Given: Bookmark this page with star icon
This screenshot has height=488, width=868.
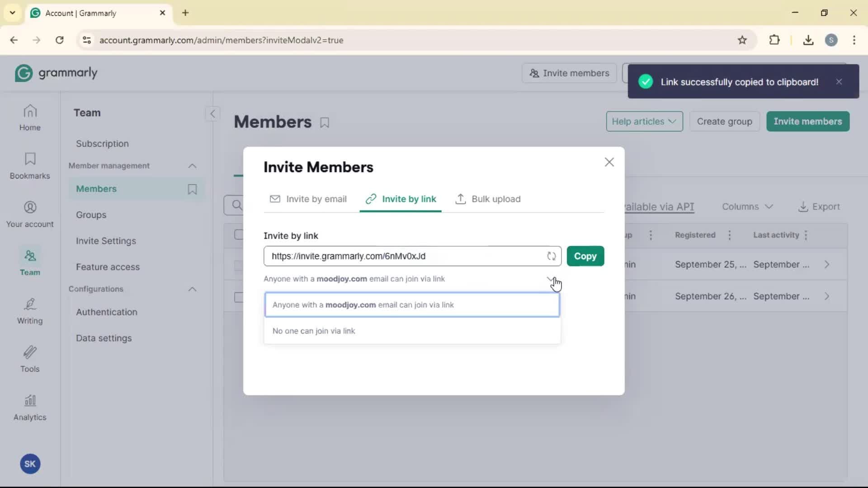Looking at the screenshot, I should tap(742, 40).
